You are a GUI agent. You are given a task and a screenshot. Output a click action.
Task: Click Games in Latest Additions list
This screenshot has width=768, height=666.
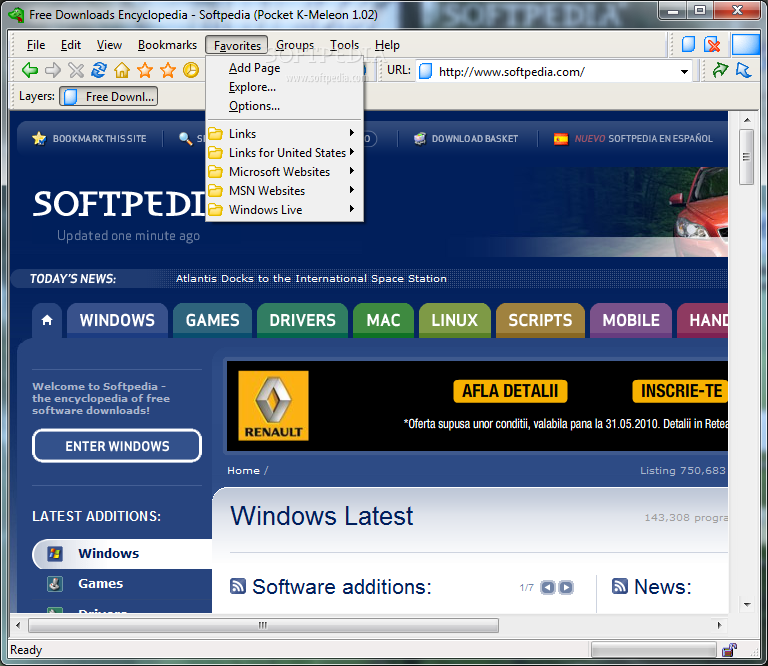[100, 584]
